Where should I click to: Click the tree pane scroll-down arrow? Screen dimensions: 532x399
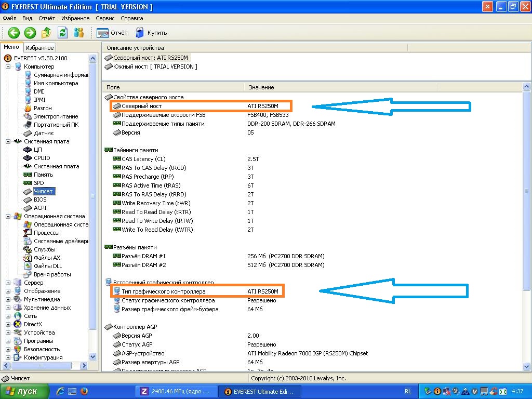tap(92, 356)
